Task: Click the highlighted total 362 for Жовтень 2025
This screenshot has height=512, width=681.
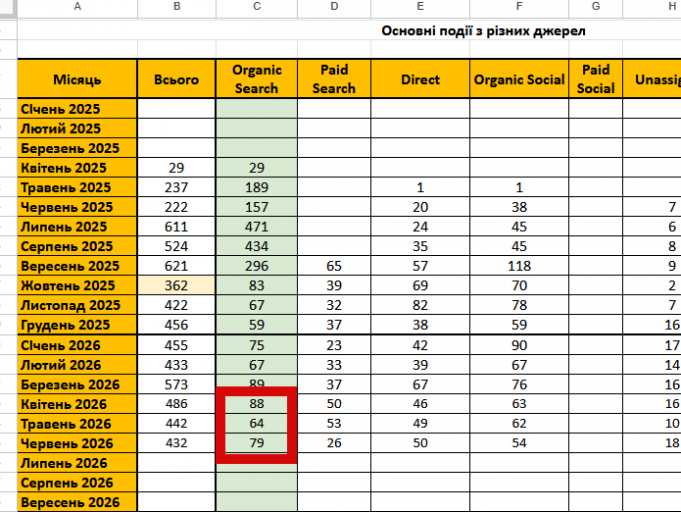Action: pos(176,285)
